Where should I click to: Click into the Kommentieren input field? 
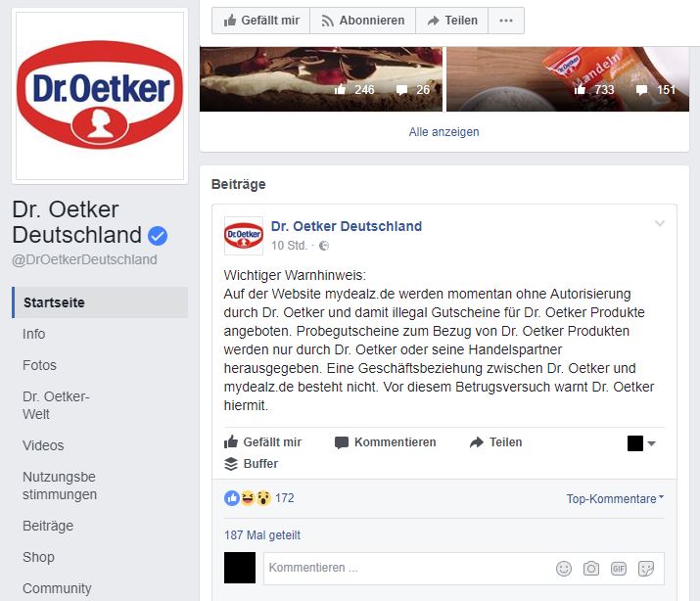pos(406,568)
